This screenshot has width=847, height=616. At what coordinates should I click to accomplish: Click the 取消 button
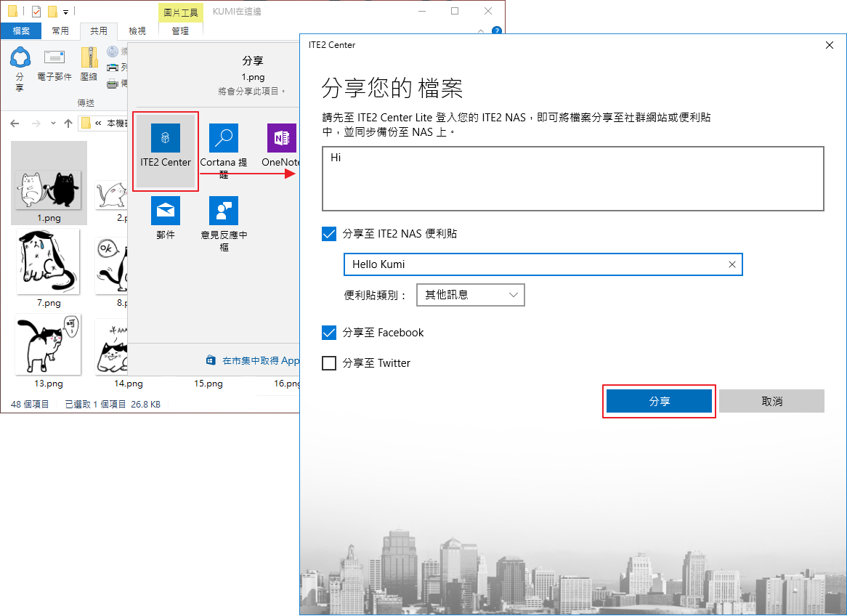[x=772, y=402]
